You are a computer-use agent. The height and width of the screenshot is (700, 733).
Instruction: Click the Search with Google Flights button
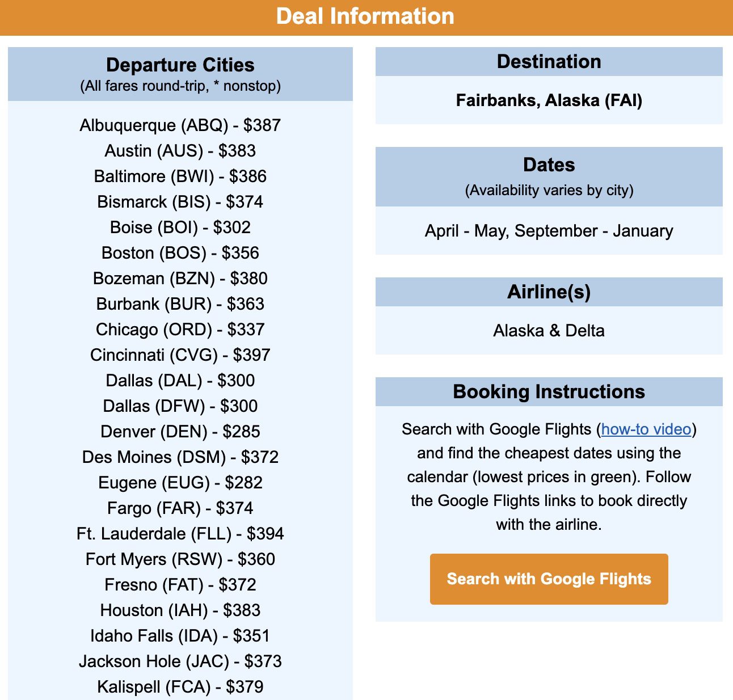click(549, 579)
